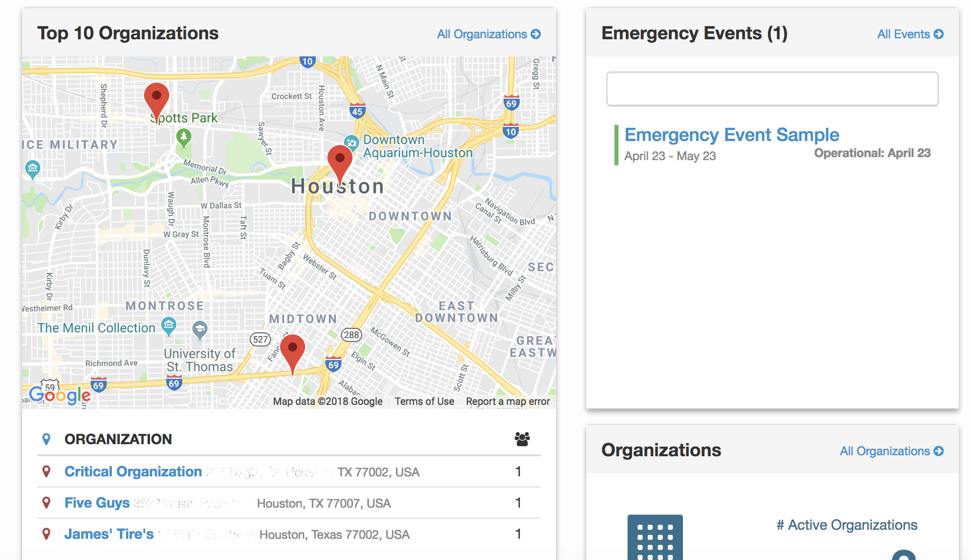Image resolution: width=971 pixels, height=560 pixels.
Task: Open All Events link
Action: (910, 34)
